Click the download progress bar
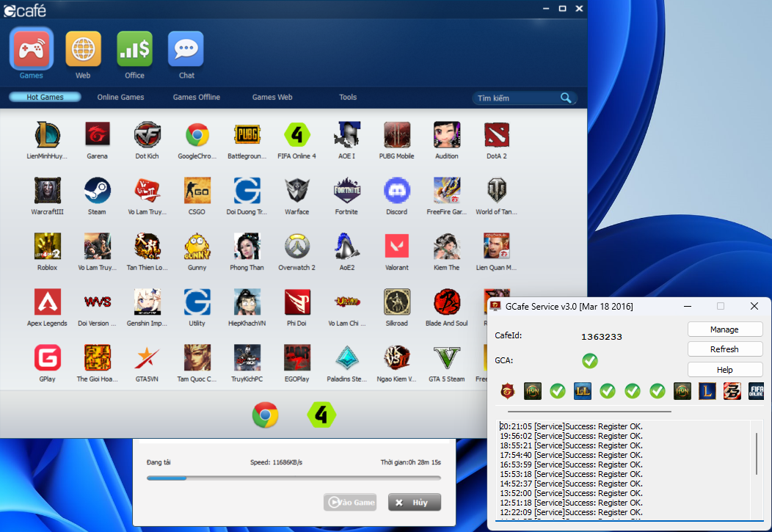 pyautogui.click(x=294, y=478)
